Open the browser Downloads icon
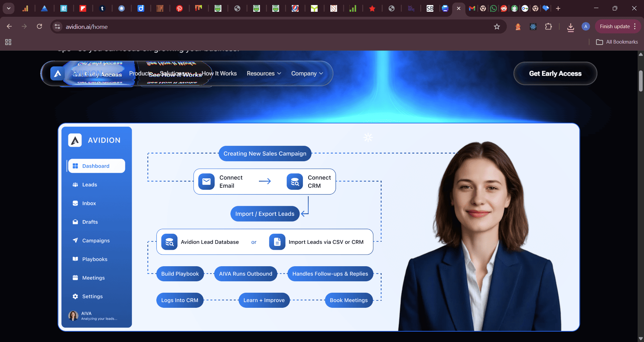Viewport: 644px width, 342px height. 571,27
